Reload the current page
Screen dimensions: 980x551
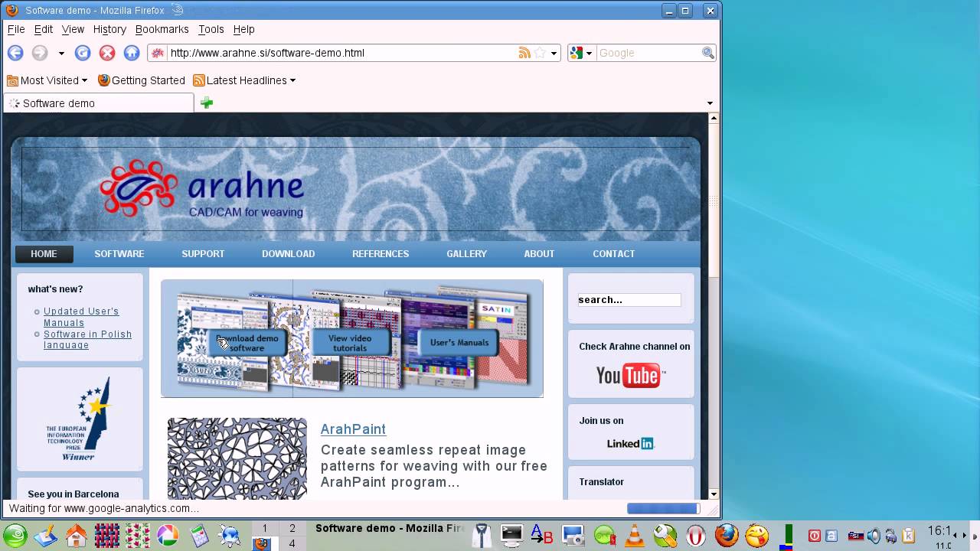(x=83, y=53)
